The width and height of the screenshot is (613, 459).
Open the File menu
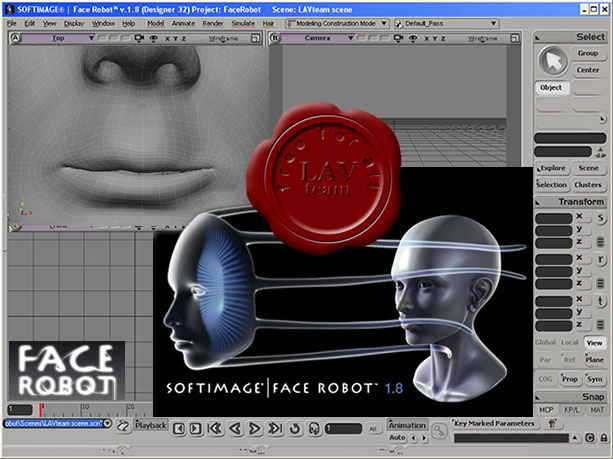tap(12, 23)
